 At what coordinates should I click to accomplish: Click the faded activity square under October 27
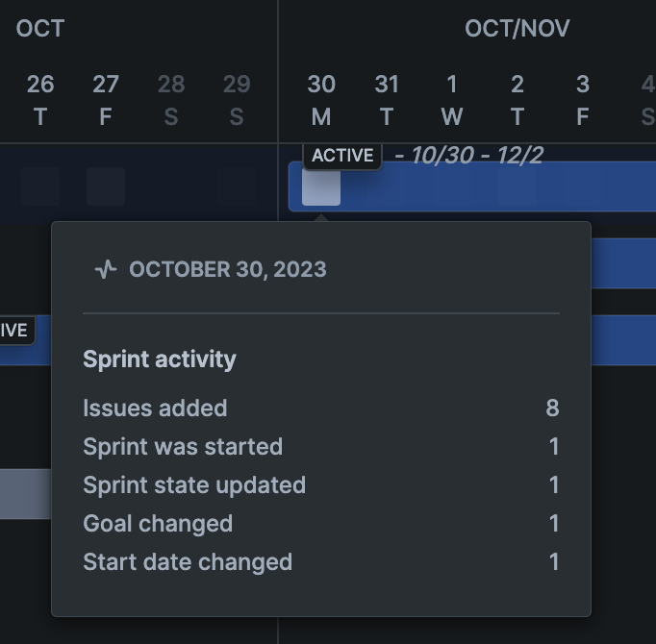[106, 186]
